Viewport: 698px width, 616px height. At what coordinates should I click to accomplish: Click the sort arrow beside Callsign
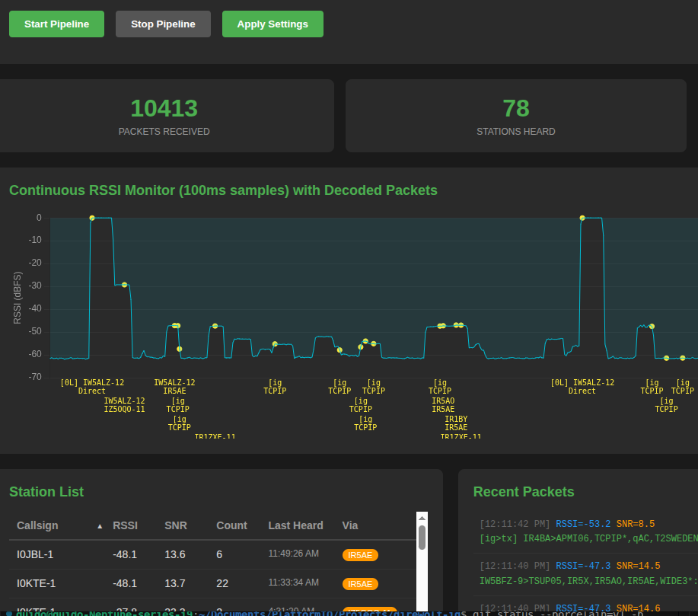pyautogui.click(x=100, y=526)
